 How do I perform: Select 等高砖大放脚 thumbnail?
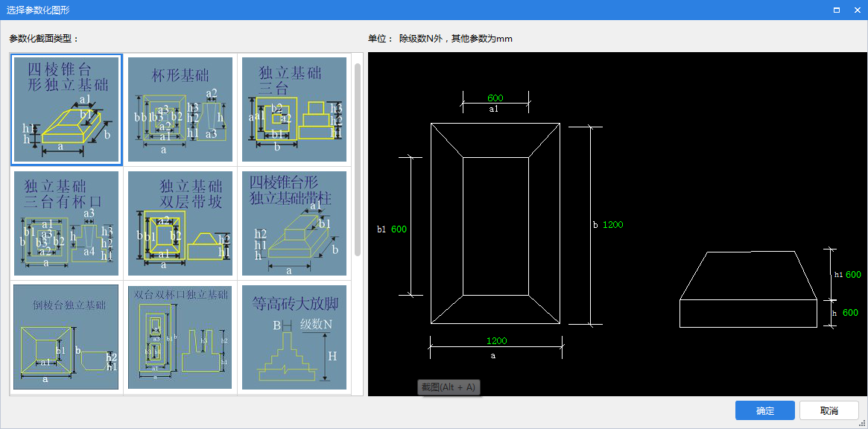(x=294, y=337)
